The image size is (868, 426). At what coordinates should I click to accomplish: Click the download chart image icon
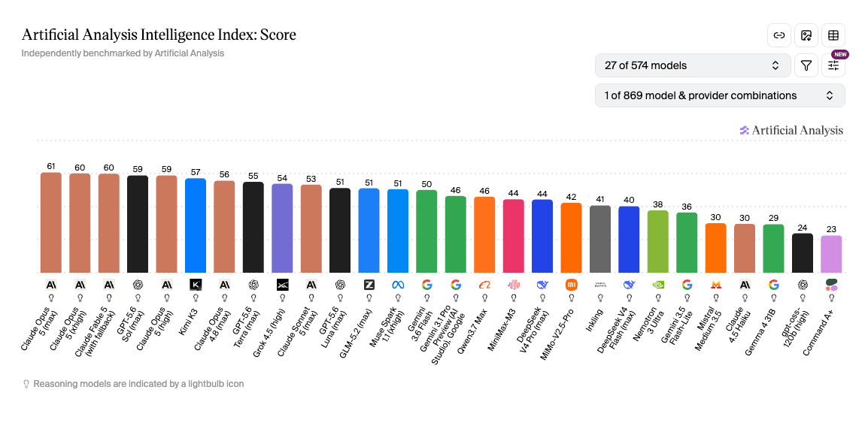click(806, 35)
